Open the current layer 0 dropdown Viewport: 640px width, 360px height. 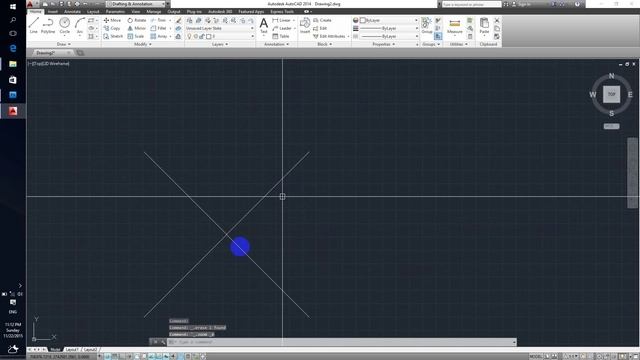point(220,36)
